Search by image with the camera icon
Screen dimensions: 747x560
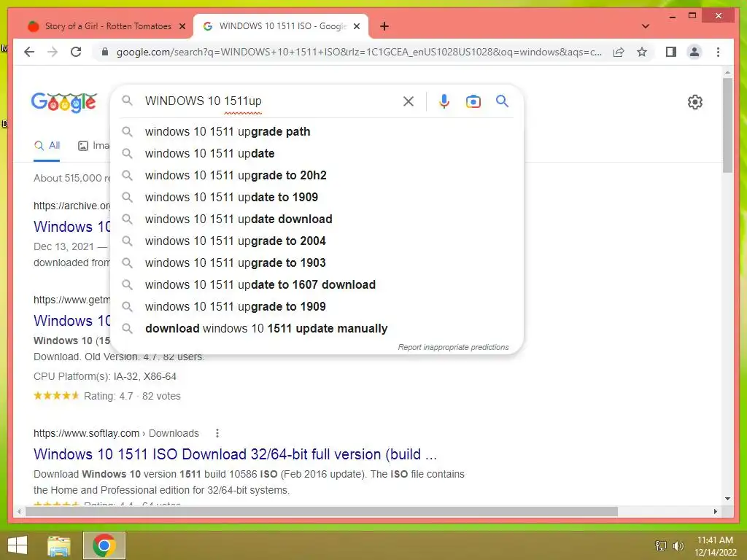473,101
